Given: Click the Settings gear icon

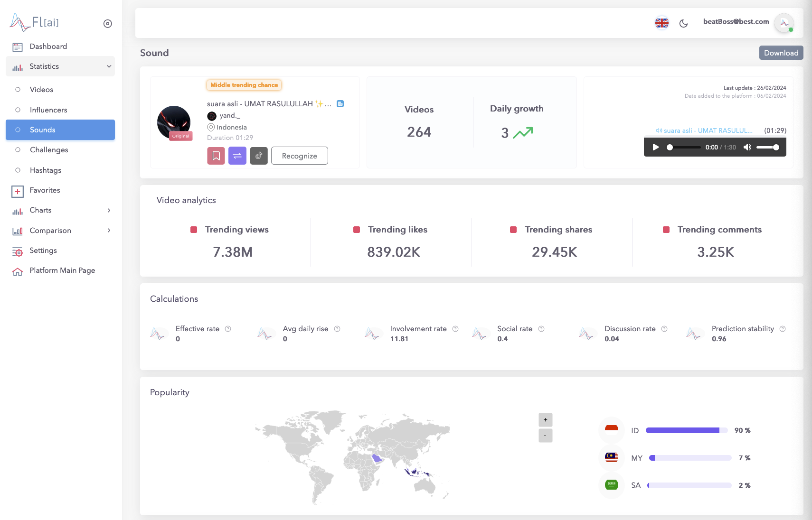Looking at the screenshot, I should tap(18, 252).
